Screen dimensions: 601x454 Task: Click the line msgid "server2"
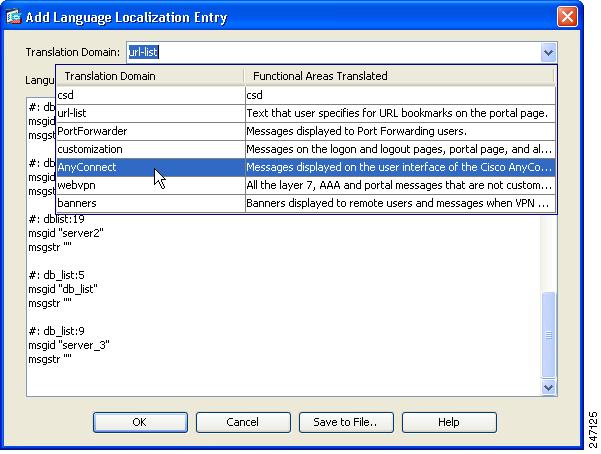coord(66,233)
